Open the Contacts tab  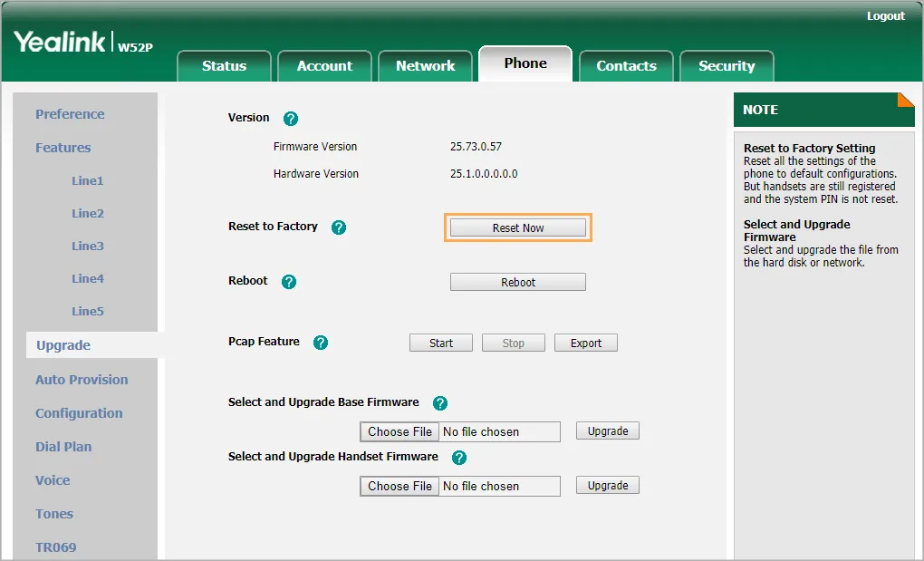click(626, 66)
